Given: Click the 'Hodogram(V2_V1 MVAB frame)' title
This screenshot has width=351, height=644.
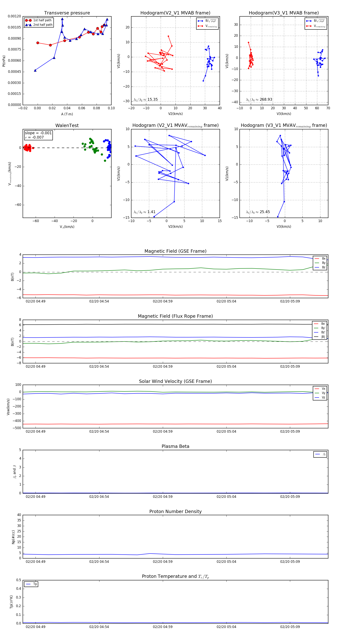Looking at the screenshot, I should (x=175, y=13).
